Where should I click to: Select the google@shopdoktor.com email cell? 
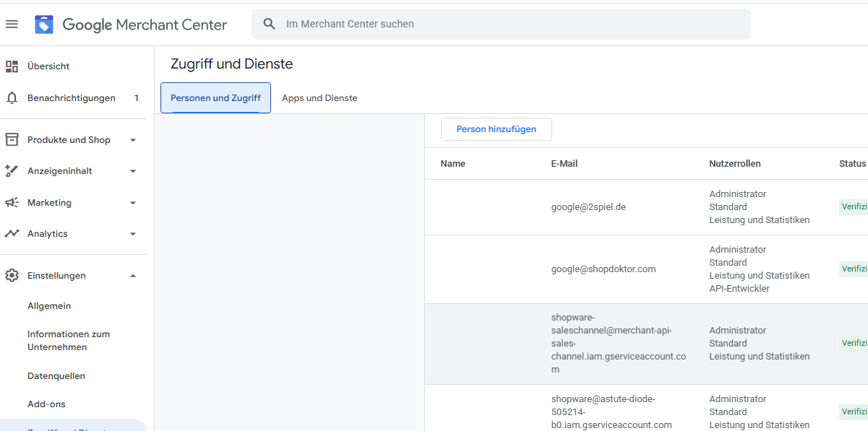[x=603, y=269]
